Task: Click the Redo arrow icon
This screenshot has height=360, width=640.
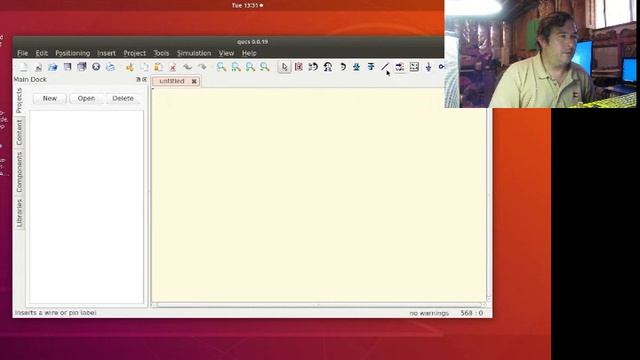Action: [x=202, y=67]
